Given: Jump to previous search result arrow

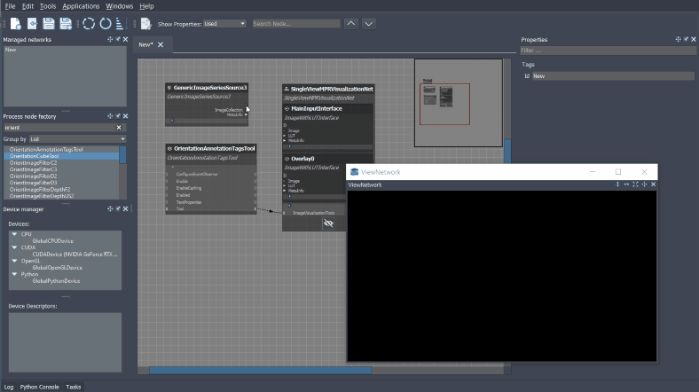Looking at the screenshot, I should [351, 24].
